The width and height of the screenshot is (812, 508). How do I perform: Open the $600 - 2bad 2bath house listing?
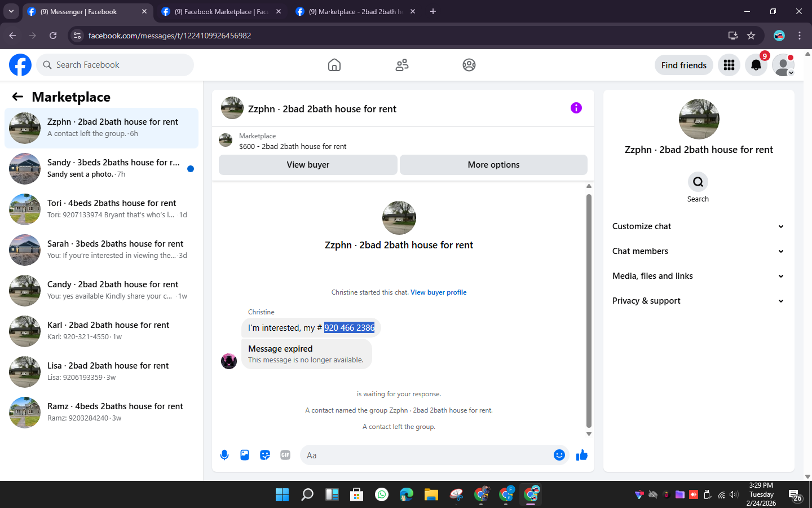[x=293, y=146]
